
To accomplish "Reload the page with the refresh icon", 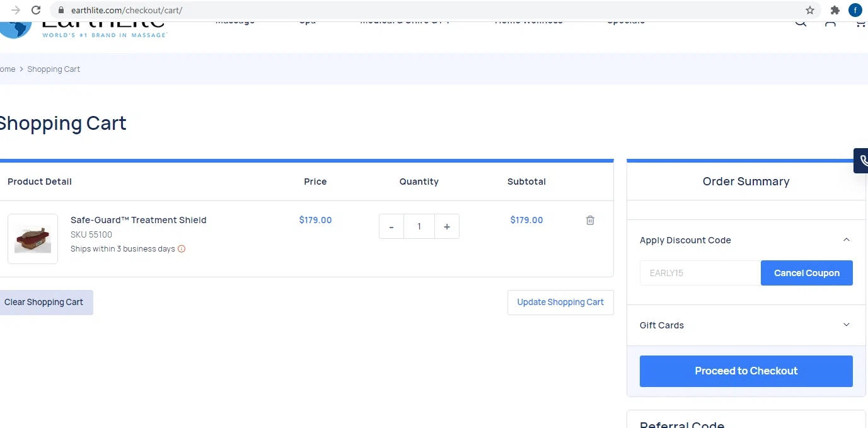I will [x=36, y=10].
